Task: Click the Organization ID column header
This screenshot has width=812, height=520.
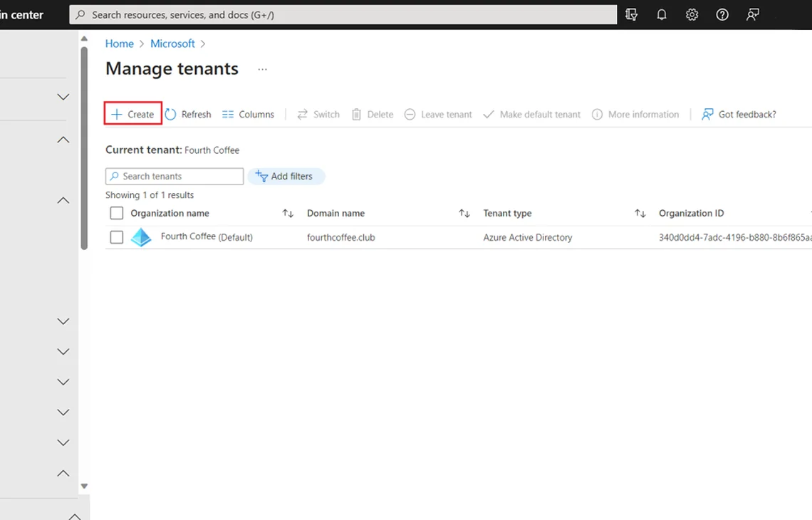Action: [692, 213]
